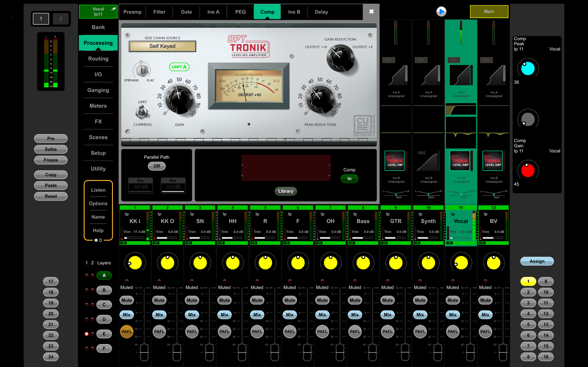
Task: Click the Opt Tronik thumbnail on channel 12
Action: (x=492, y=161)
